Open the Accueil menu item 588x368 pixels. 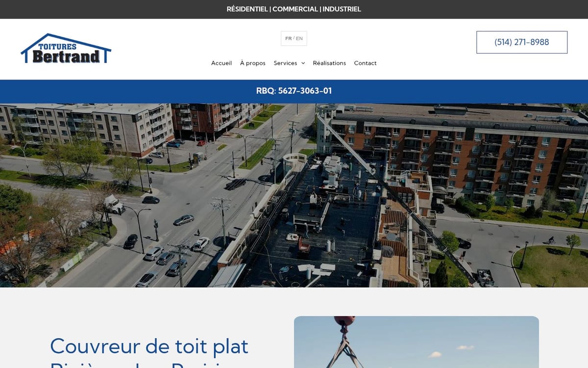pyautogui.click(x=221, y=63)
